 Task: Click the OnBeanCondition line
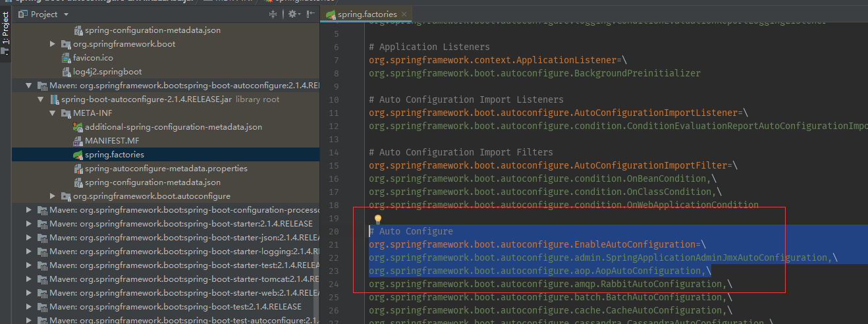[543, 178]
